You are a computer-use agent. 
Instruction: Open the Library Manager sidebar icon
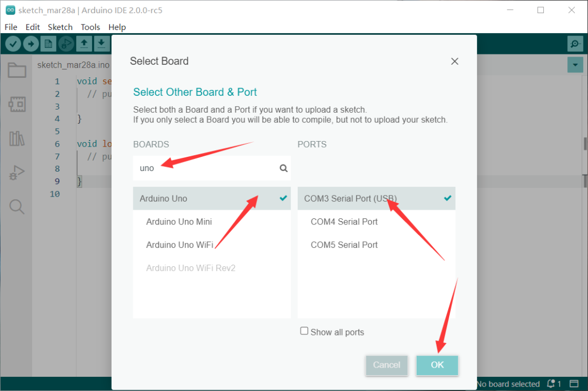coord(17,138)
